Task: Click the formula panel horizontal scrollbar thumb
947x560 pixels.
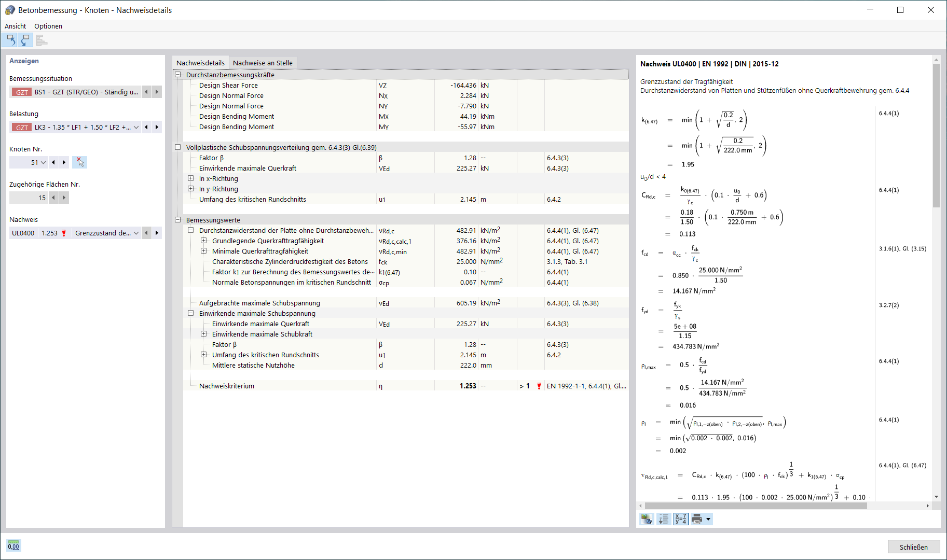Action: [756, 506]
